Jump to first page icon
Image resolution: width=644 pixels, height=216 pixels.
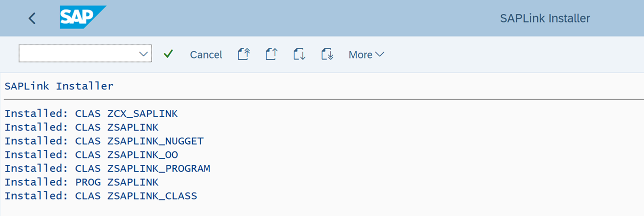tap(243, 54)
